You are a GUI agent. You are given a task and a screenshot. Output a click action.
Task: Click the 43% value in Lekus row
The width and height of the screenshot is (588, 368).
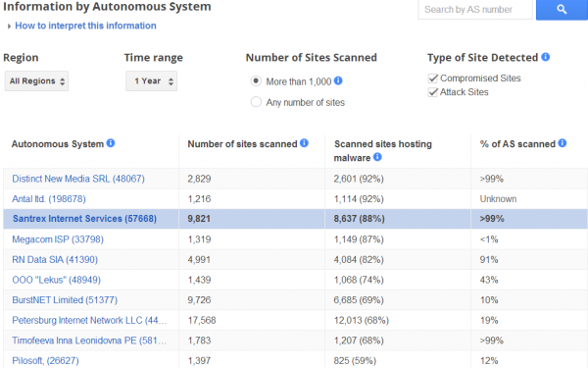coord(489,280)
